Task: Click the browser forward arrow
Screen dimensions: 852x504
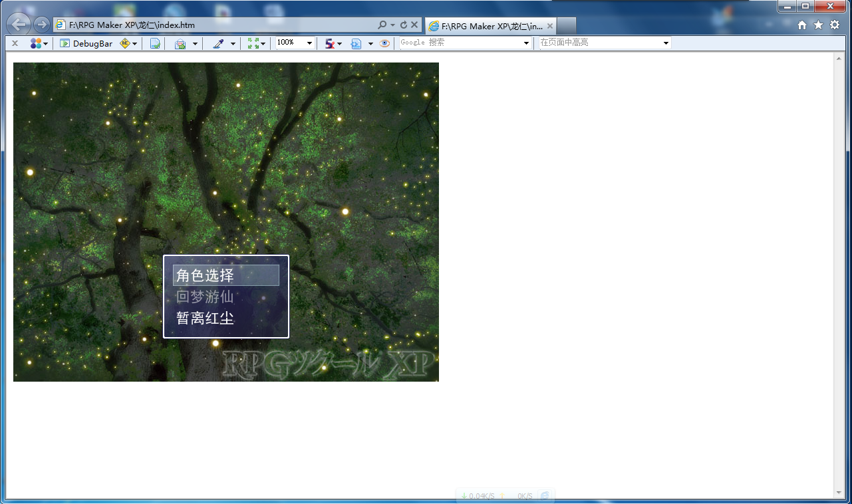Action: tap(41, 25)
